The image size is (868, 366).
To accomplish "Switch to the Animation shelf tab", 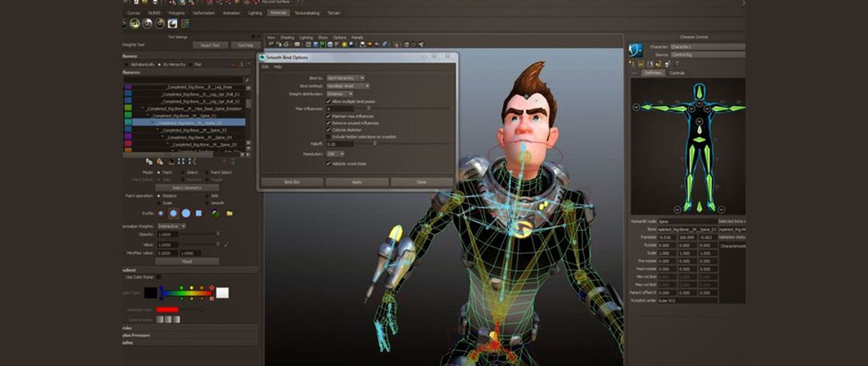I will click(231, 13).
